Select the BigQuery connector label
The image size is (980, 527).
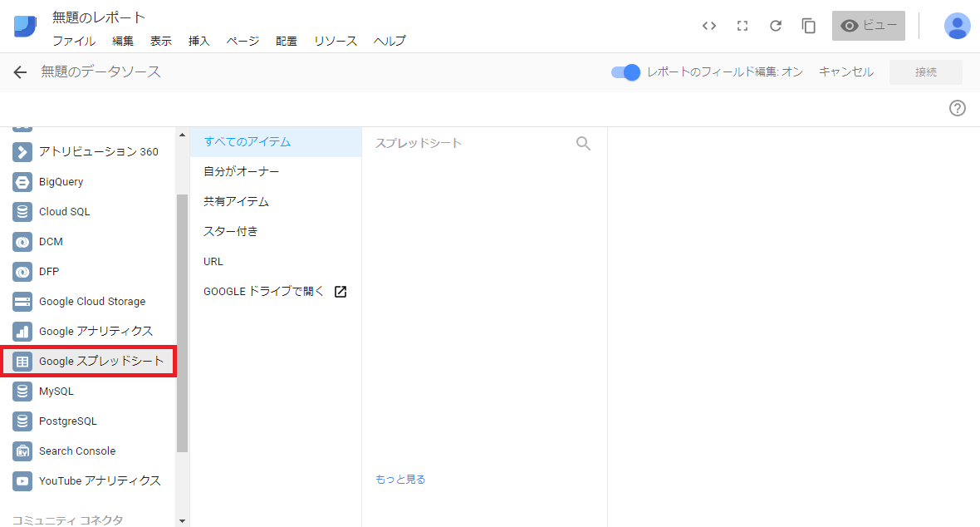pos(61,181)
